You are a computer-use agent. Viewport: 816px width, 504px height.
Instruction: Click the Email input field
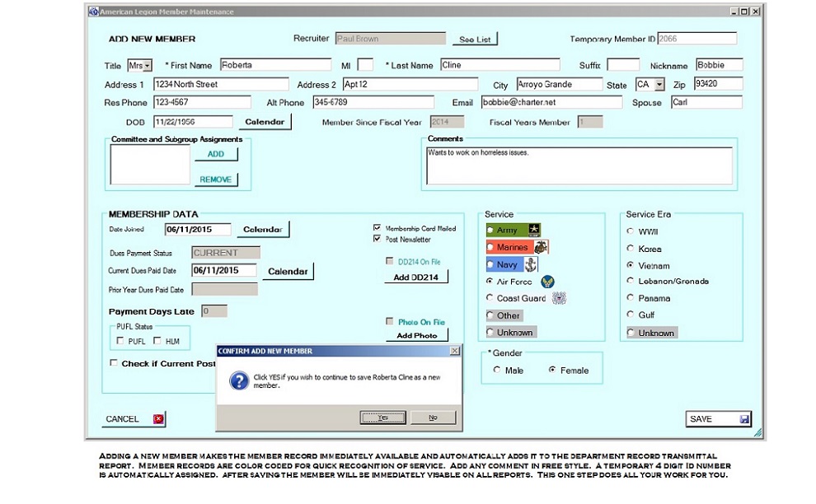pyautogui.click(x=551, y=102)
